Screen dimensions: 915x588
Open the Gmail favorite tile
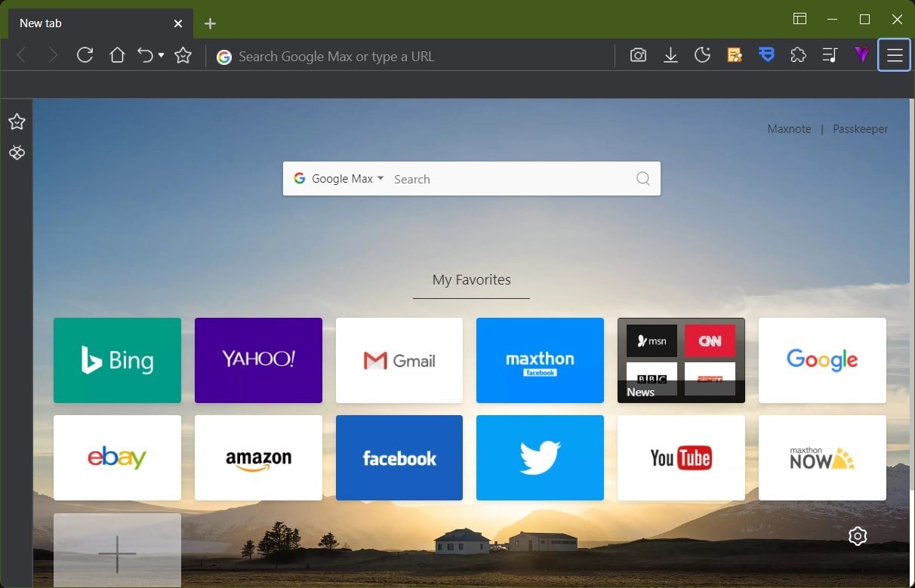(x=399, y=360)
